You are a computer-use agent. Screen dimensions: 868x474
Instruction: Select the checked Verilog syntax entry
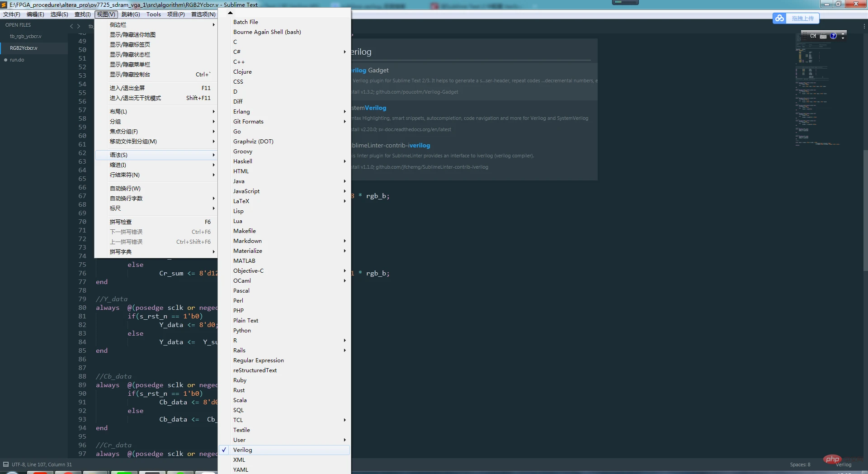pos(243,450)
